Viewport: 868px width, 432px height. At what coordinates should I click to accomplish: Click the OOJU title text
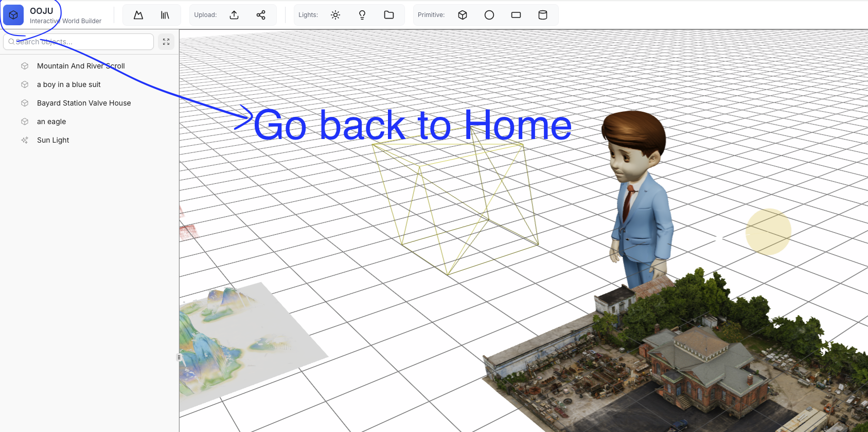point(42,11)
